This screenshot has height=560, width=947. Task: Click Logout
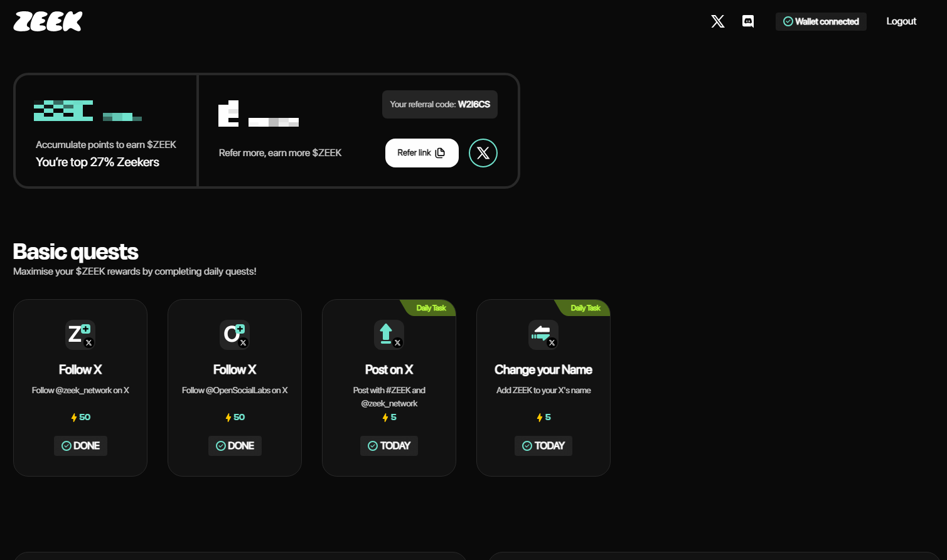tap(901, 21)
